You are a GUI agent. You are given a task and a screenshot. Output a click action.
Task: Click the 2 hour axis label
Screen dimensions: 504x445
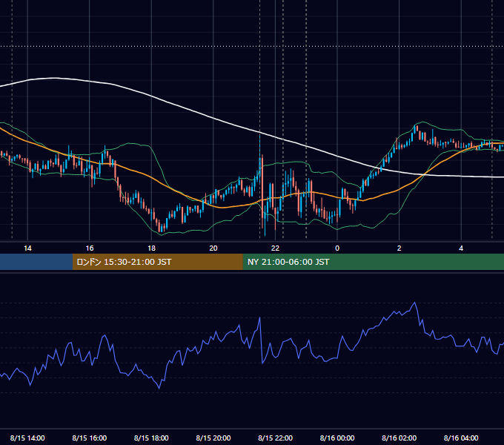tap(399, 248)
